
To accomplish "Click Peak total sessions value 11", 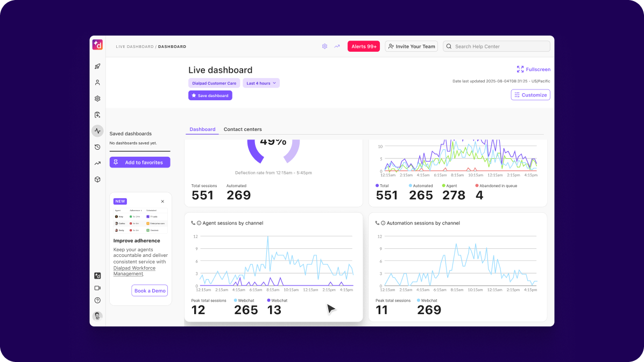I will tap(381, 310).
